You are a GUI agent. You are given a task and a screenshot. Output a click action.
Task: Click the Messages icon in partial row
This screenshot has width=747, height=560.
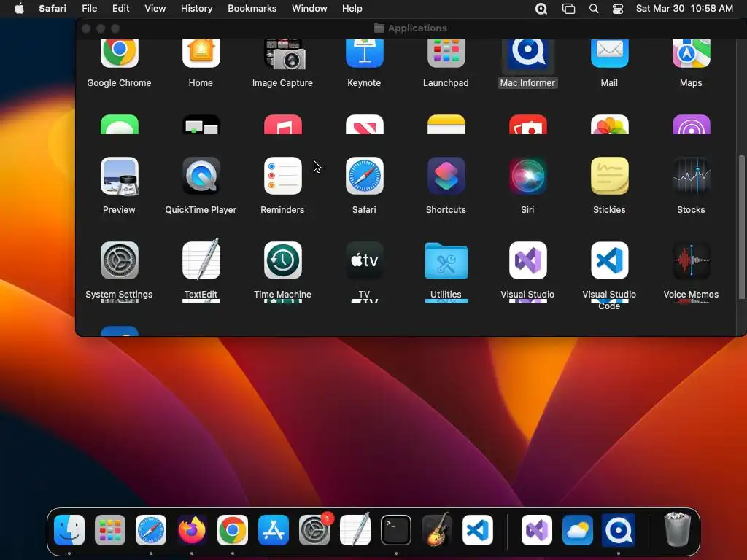(119, 124)
